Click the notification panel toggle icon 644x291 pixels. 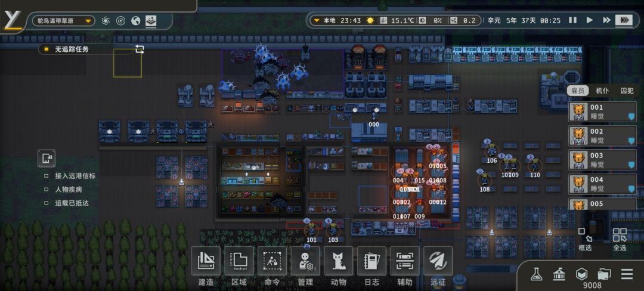click(x=47, y=158)
